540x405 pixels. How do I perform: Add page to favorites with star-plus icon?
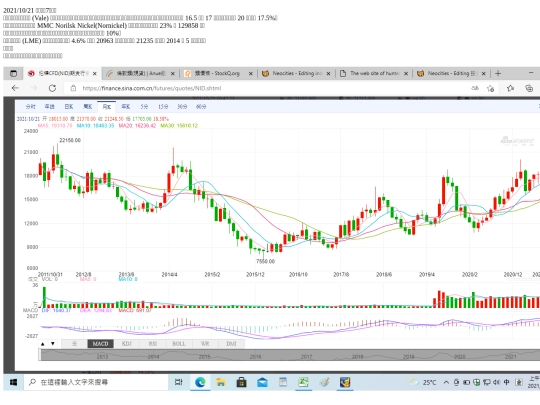(x=491, y=89)
